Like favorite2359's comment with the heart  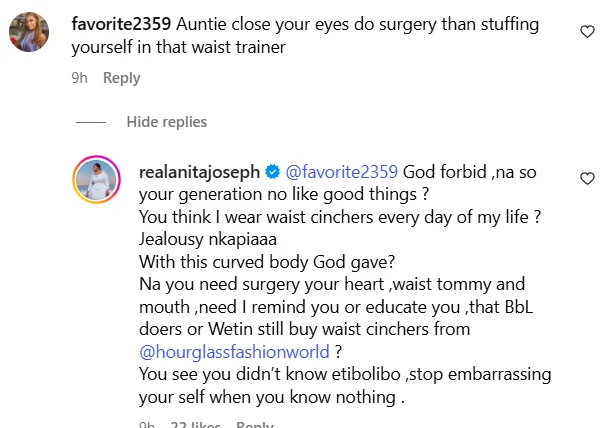(x=588, y=33)
